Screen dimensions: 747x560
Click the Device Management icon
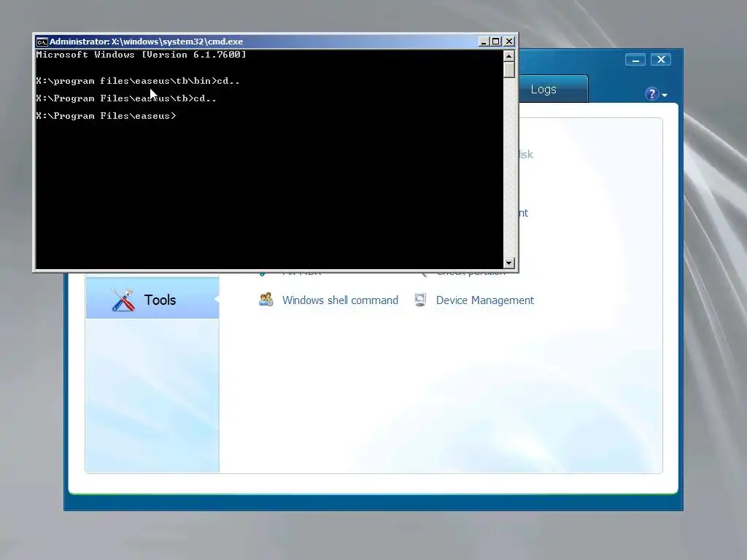(420, 300)
